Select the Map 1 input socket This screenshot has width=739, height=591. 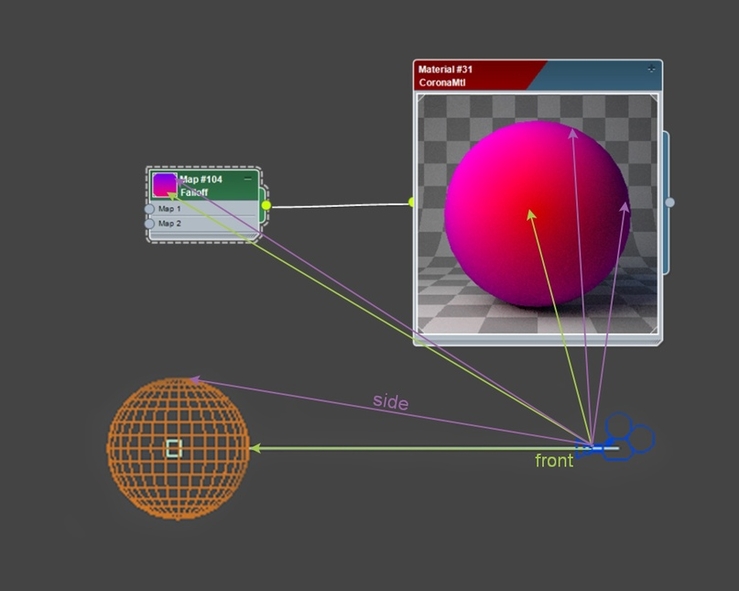click(149, 209)
